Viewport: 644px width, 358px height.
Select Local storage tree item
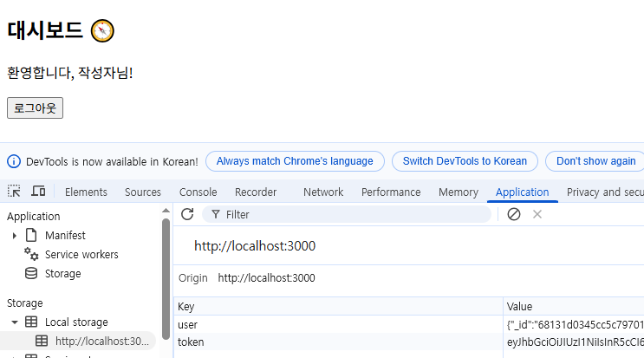[76, 322]
